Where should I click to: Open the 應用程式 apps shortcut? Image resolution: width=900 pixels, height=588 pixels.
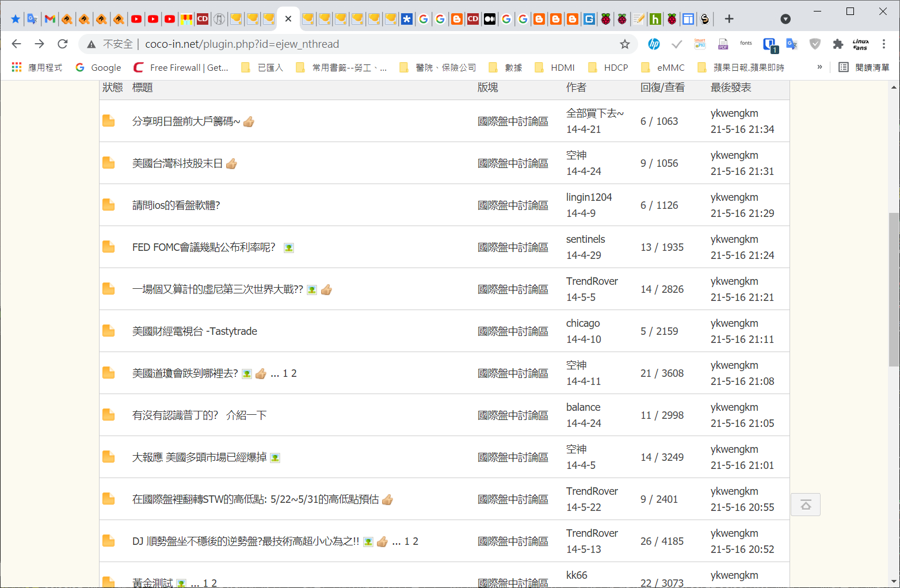(x=37, y=67)
